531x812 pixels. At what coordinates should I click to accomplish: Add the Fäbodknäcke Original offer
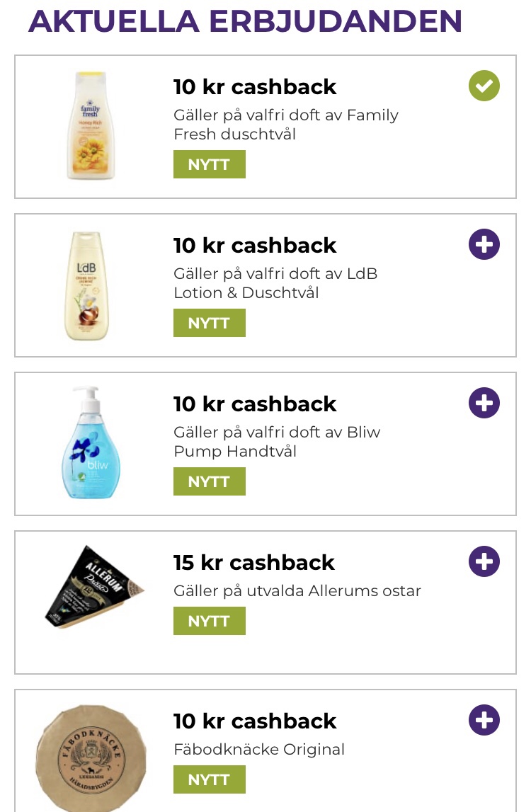pyautogui.click(x=484, y=719)
